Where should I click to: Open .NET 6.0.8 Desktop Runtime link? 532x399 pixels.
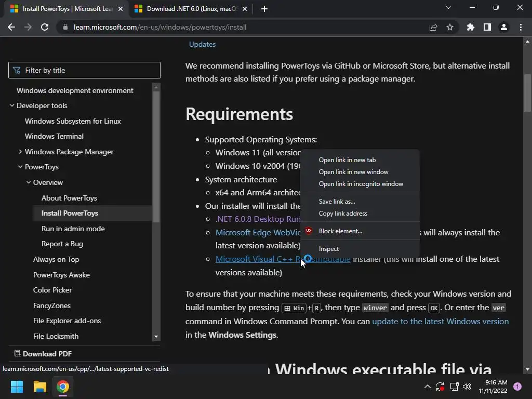click(x=258, y=219)
